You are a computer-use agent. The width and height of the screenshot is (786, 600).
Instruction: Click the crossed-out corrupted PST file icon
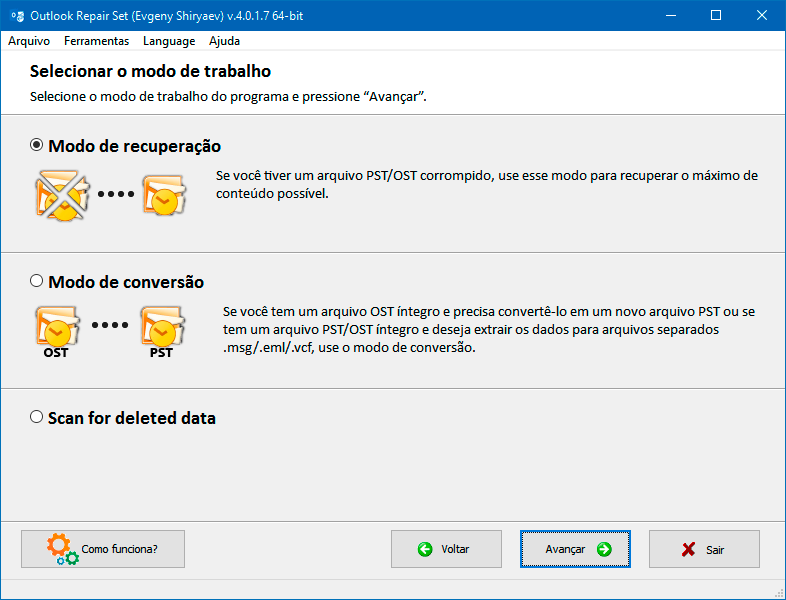[x=59, y=195]
